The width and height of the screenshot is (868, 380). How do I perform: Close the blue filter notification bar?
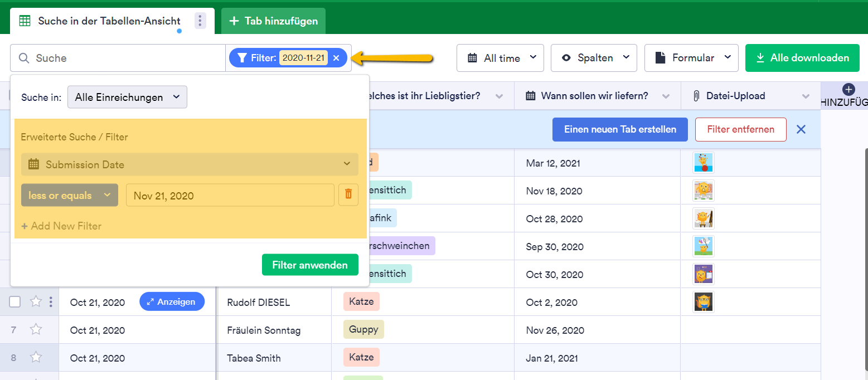pyautogui.click(x=801, y=129)
